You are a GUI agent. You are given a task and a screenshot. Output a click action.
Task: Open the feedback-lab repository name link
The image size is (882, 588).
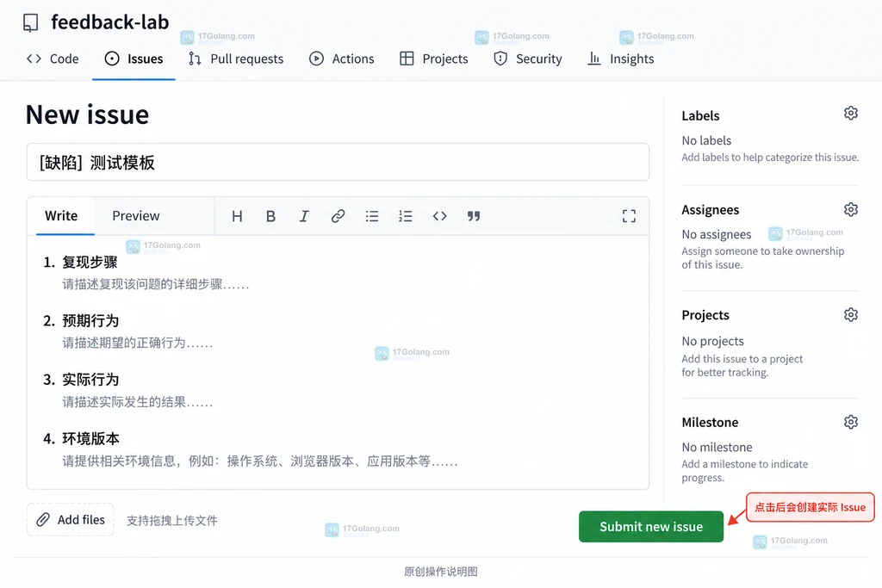click(110, 22)
